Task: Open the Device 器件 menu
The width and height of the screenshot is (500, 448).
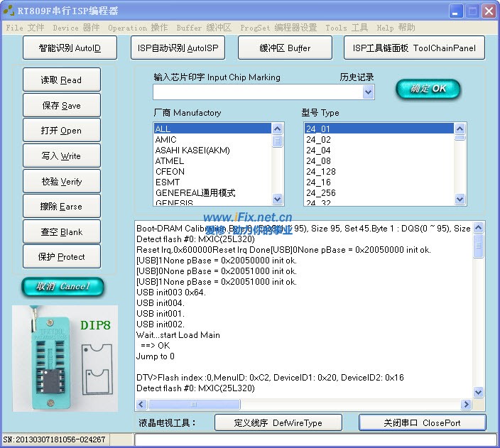Action: pyautogui.click(x=76, y=28)
